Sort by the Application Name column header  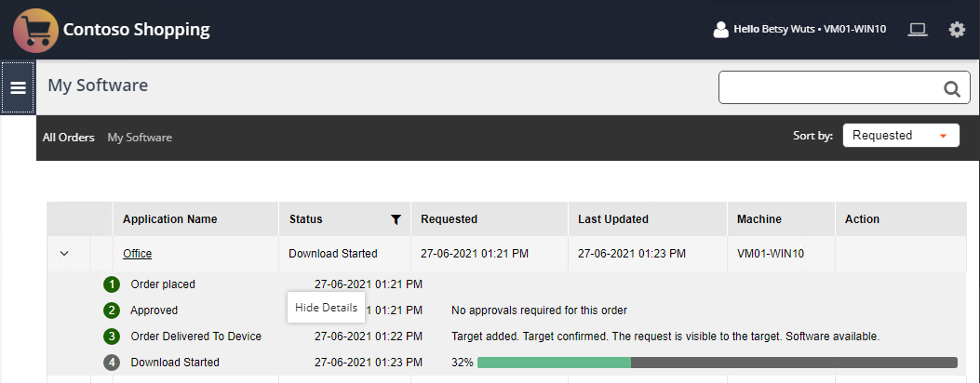click(x=170, y=219)
